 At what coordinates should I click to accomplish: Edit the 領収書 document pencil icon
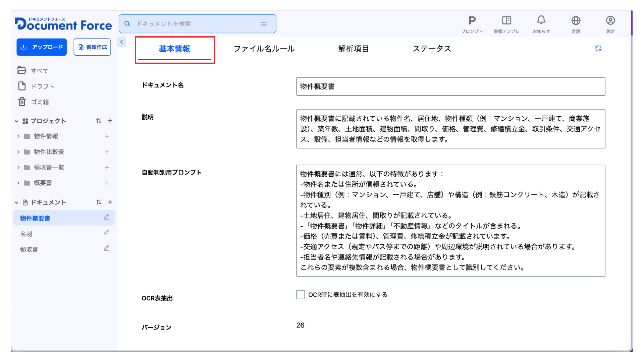pyautogui.click(x=106, y=248)
